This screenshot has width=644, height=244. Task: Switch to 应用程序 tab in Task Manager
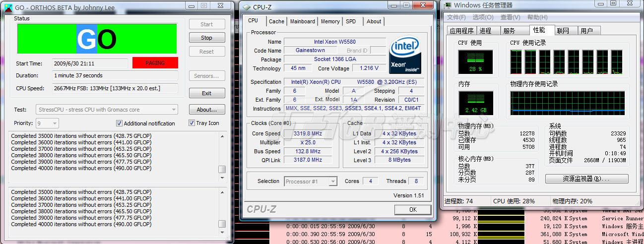(x=461, y=31)
